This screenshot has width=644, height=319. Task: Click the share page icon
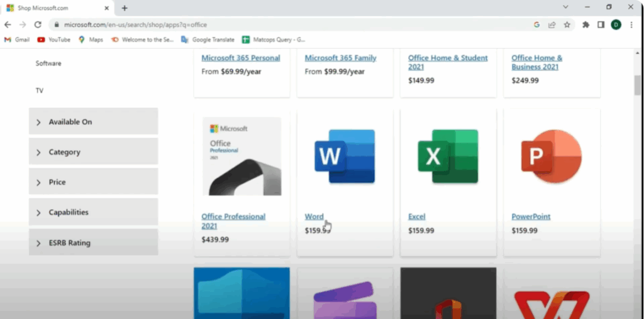pyautogui.click(x=552, y=24)
